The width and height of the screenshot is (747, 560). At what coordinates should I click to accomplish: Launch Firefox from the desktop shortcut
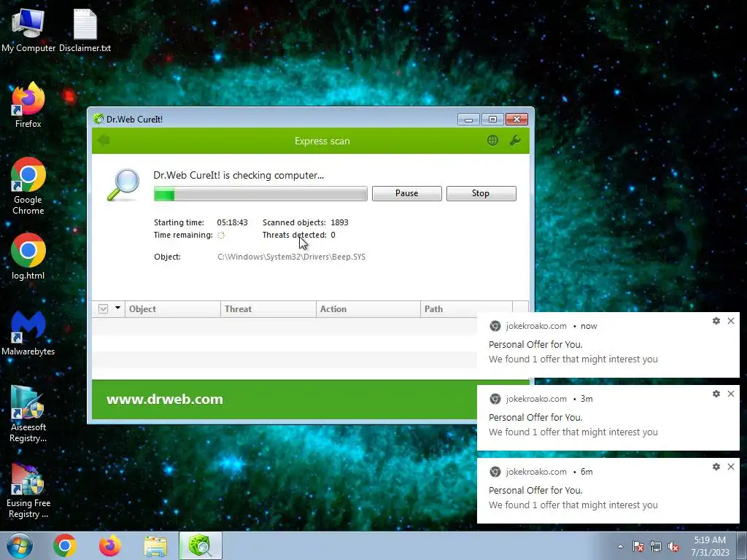[28, 105]
